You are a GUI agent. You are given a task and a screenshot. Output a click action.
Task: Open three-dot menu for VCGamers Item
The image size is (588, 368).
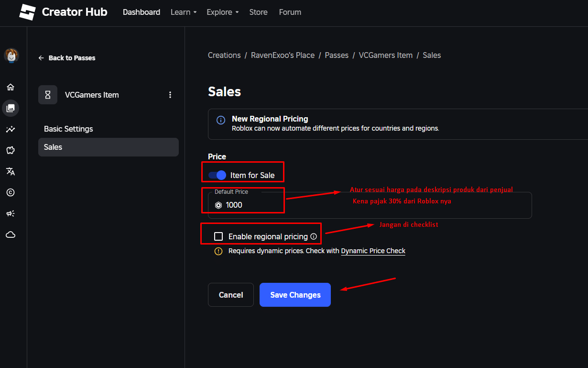[x=170, y=95]
